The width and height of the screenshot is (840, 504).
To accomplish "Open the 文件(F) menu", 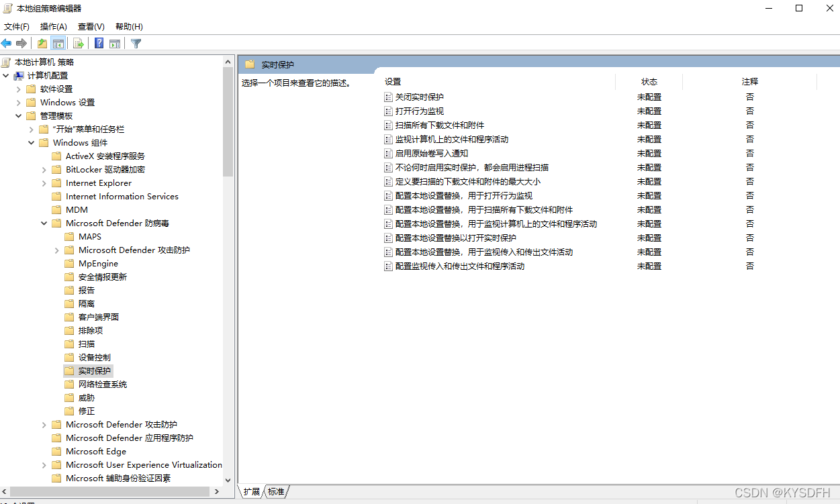I will pos(17,27).
